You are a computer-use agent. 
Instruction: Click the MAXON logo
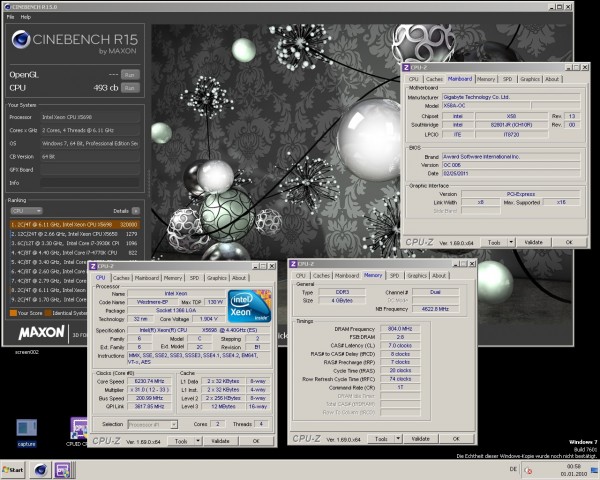click(41, 332)
